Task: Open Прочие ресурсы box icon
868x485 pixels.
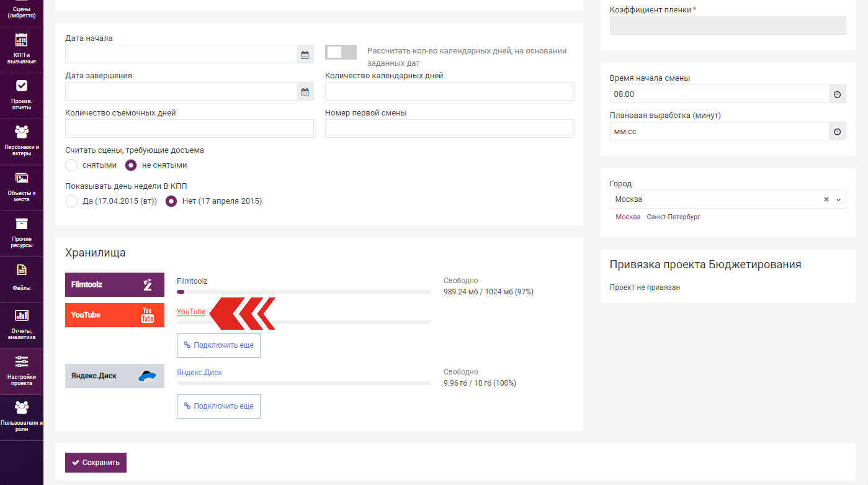Action: coord(22,224)
